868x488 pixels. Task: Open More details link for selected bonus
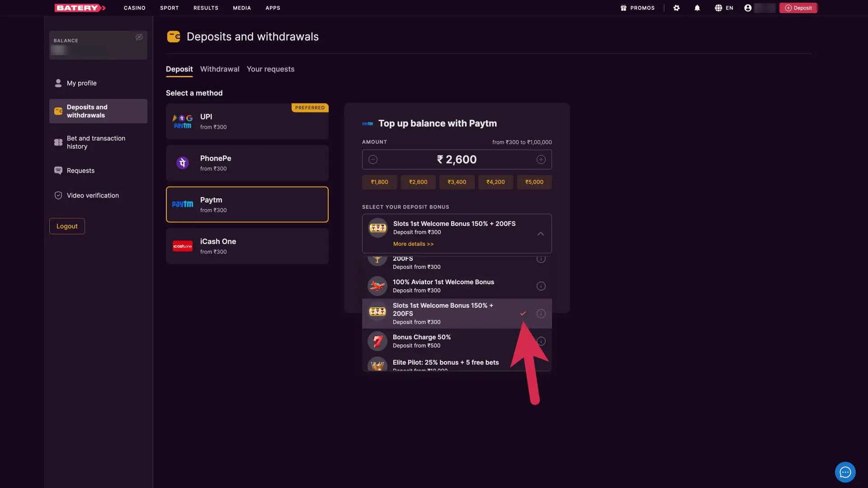click(413, 244)
